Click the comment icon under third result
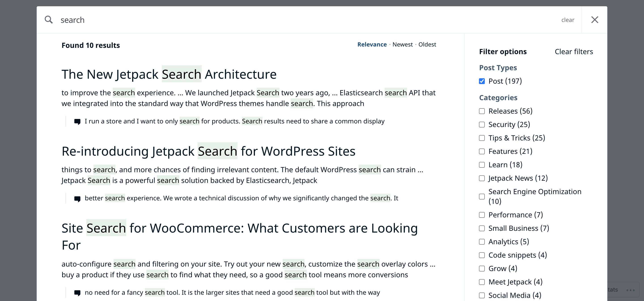 [77, 293]
